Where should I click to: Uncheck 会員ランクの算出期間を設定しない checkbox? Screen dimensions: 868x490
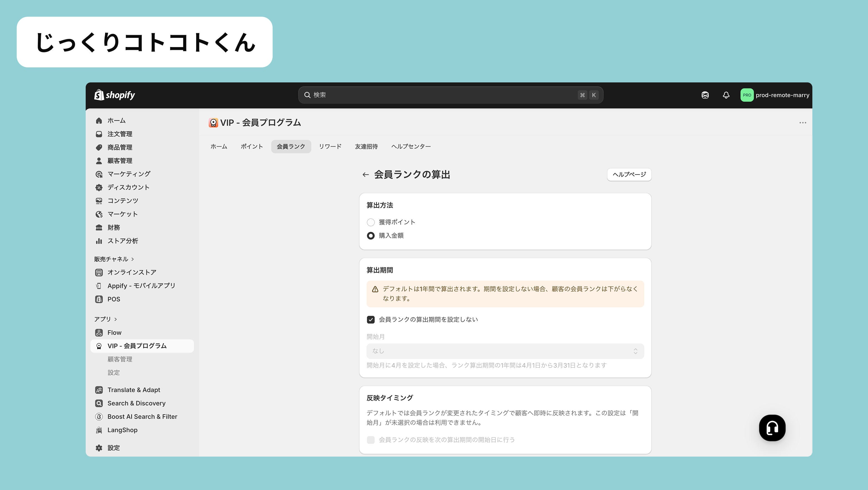371,319
